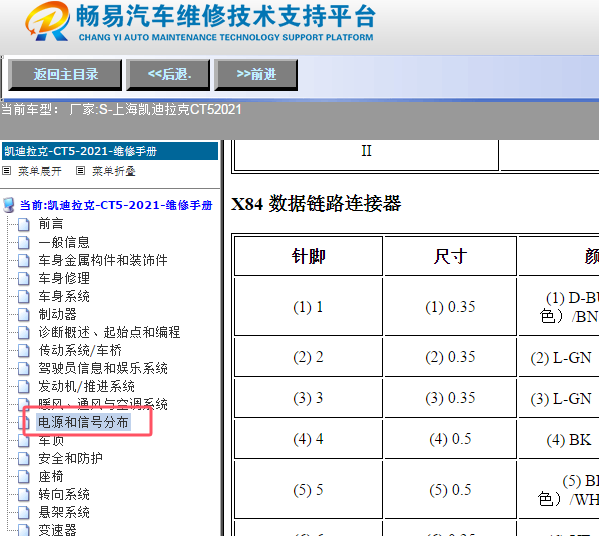
Task: Open 车身金属构件和装饰件 chapter
Action: coord(103,260)
